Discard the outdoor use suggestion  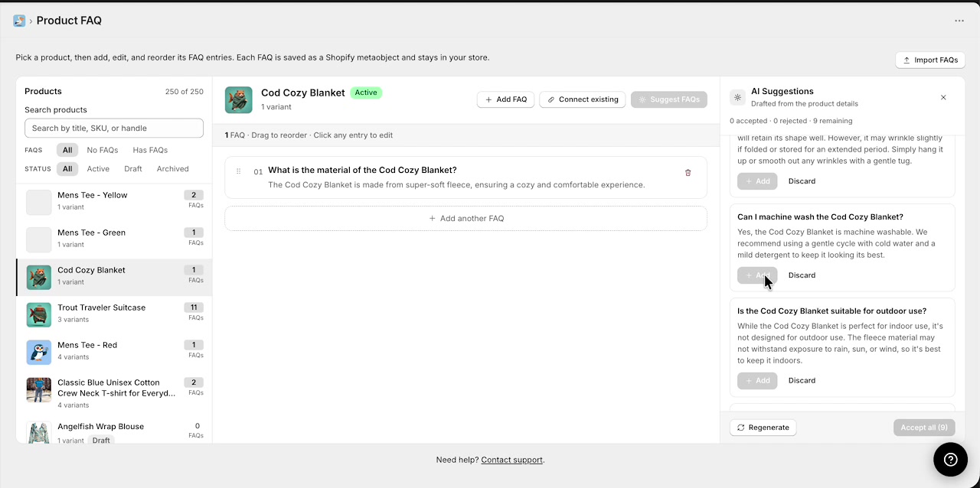point(802,380)
